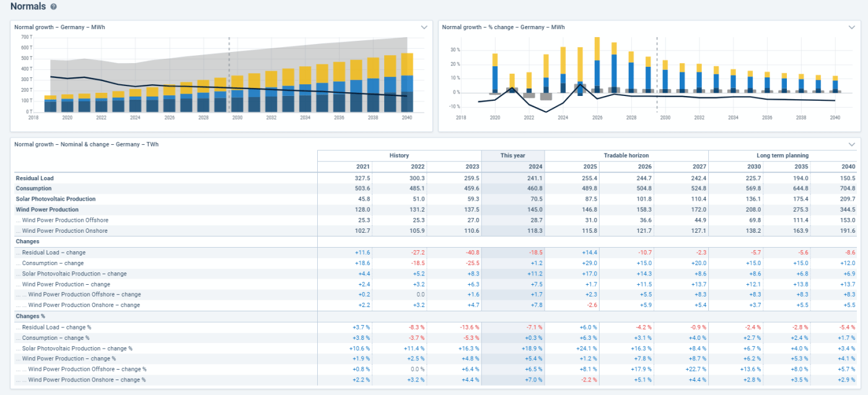Click the 2040 column header
Image resolution: width=868 pixels, height=395 pixels.
[x=848, y=167]
